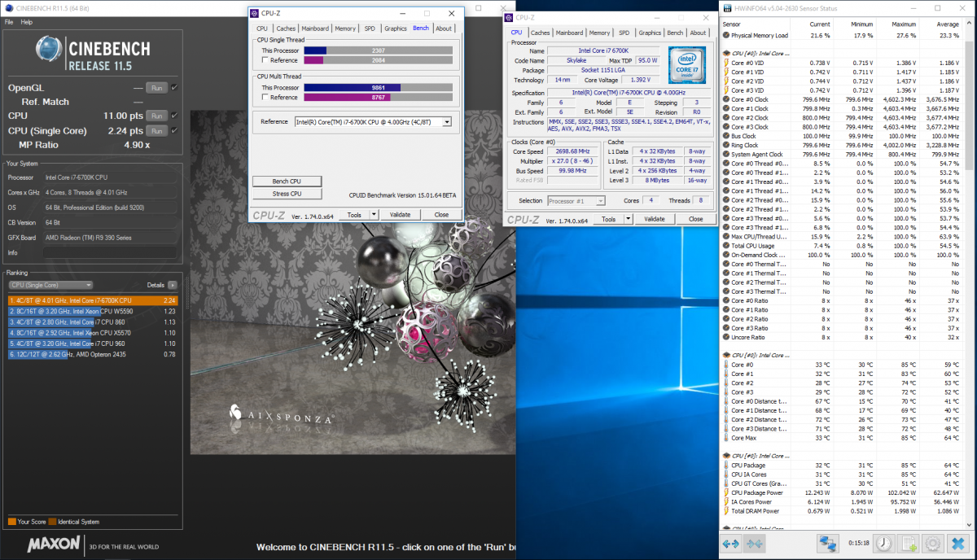Viewport: 977px width, 560px height.
Task: Click Validate in Bench CPU-Z window
Action: pos(400,215)
